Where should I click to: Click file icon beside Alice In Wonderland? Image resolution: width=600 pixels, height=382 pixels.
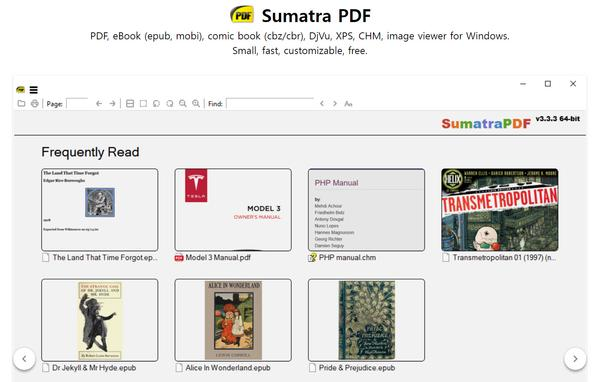pyautogui.click(x=179, y=368)
